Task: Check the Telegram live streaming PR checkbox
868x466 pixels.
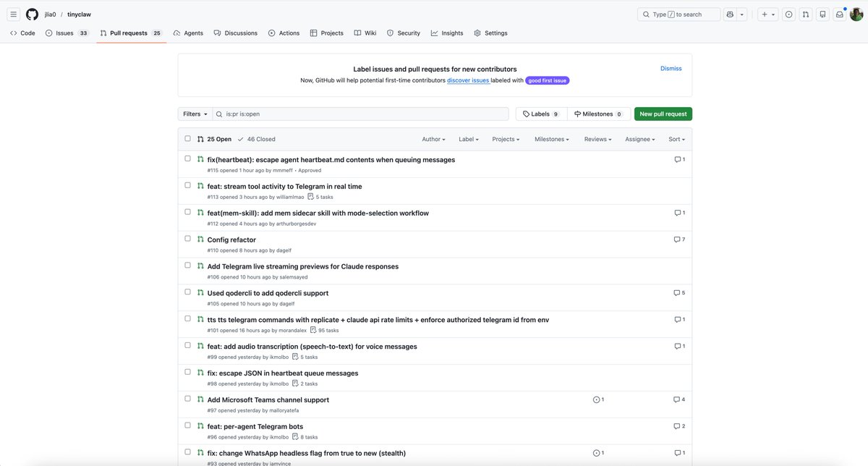Action: coord(187,266)
